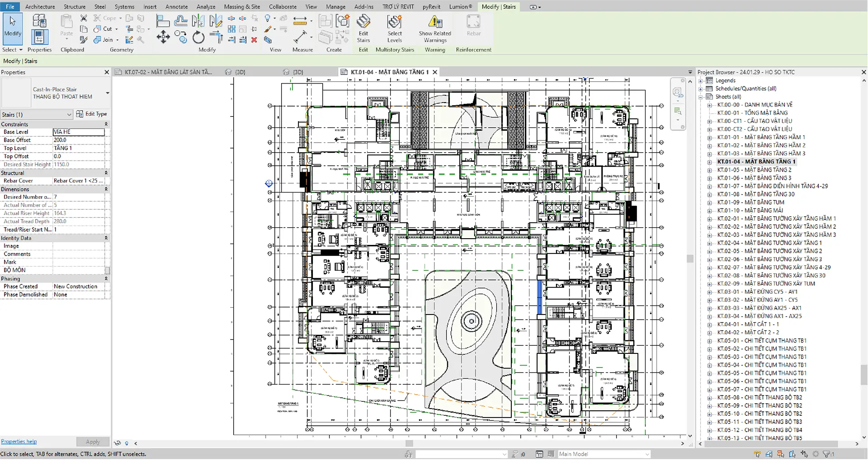868x470 pixels.
Task: Select the Rotate tool
Action: pyautogui.click(x=198, y=38)
